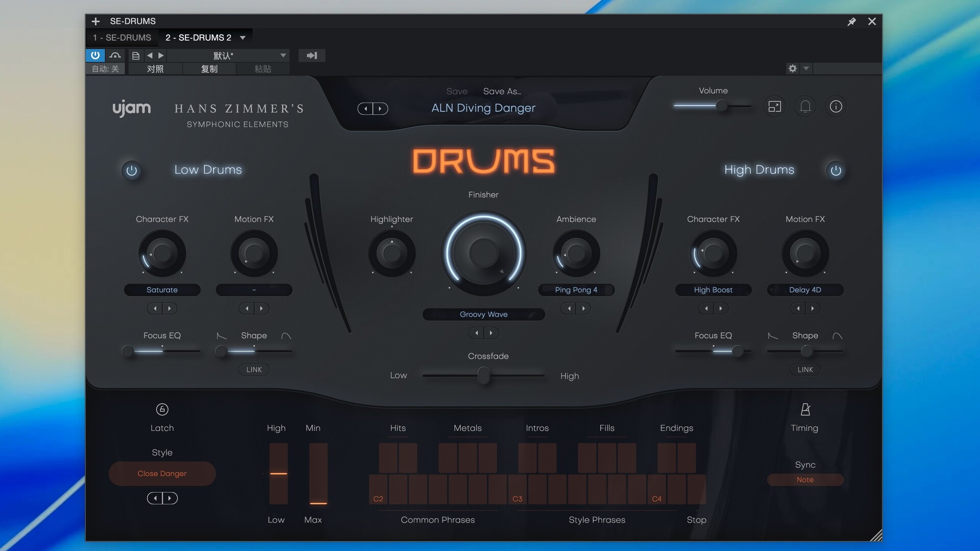Click next Saturate Character FX arrow
This screenshot has height=551, width=980.
point(169,308)
